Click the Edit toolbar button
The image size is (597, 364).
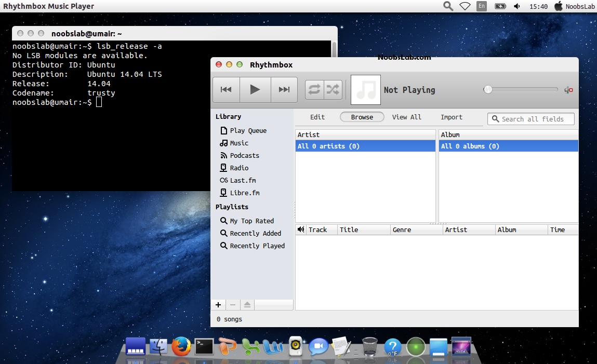(x=317, y=117)
